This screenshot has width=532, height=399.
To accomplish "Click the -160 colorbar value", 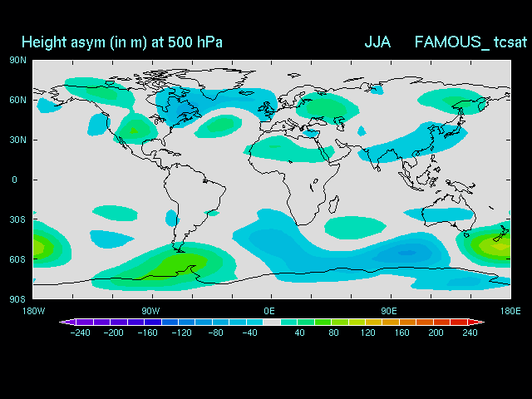I will [x=148, y=332].
